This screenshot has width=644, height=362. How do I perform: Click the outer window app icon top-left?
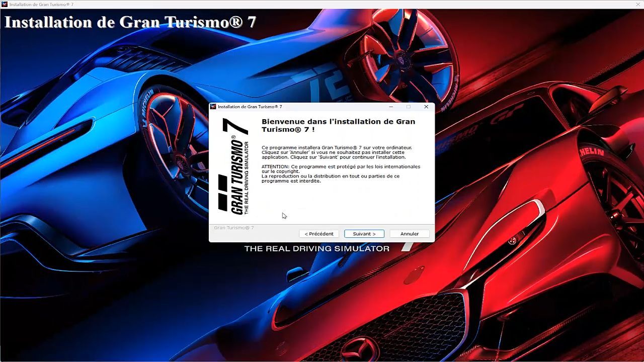[5, 4]
